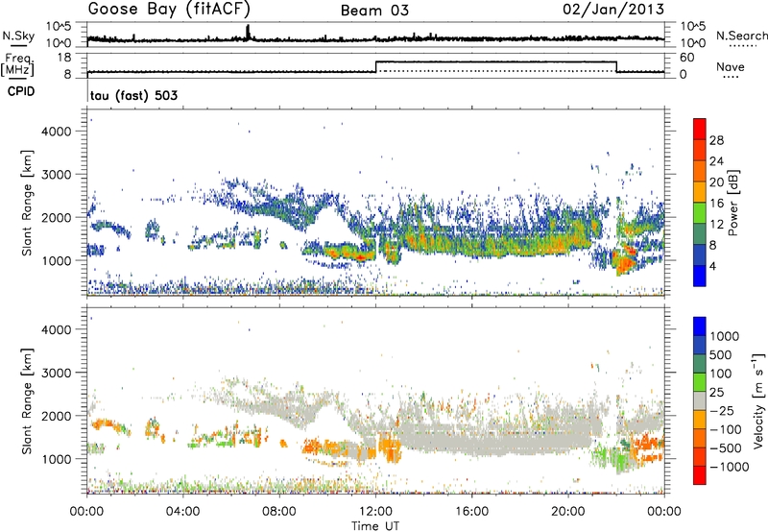Click the '04:00' time axis tick label
Screen dimensions: 768x532
click(x=182, y=512)
